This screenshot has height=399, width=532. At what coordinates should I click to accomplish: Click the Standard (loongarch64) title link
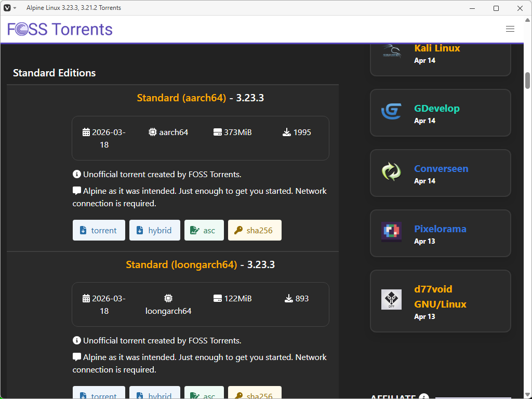[181, 264]
